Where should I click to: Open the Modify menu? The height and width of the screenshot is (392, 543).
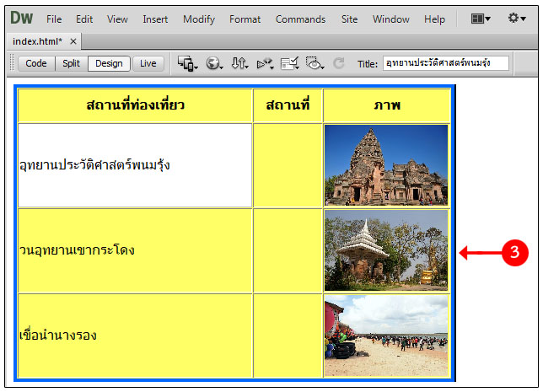click(x=199, y=19)
